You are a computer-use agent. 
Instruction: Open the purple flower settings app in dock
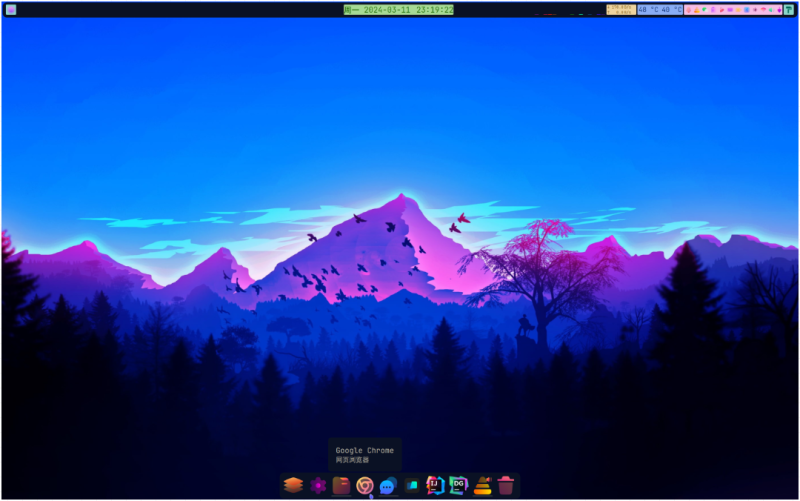(318, 485)
